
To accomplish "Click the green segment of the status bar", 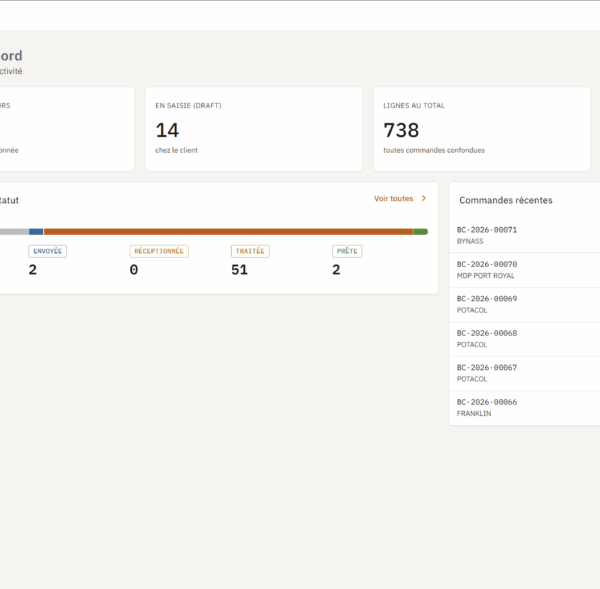I will pyautogui.click(x=421, y=232).
